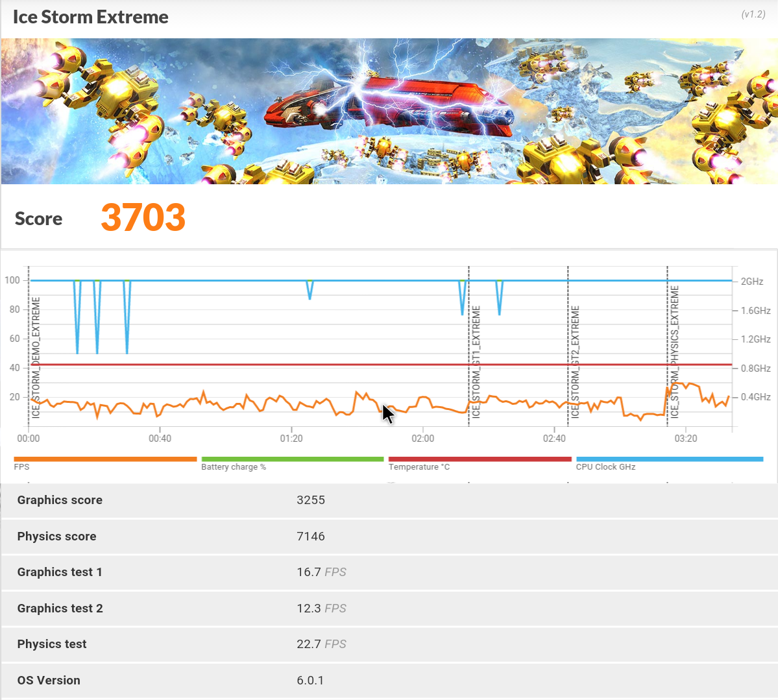This screenshot has width=778, height=700.
Task: Click the "01:20" time axis label
Action: (291, 439)
